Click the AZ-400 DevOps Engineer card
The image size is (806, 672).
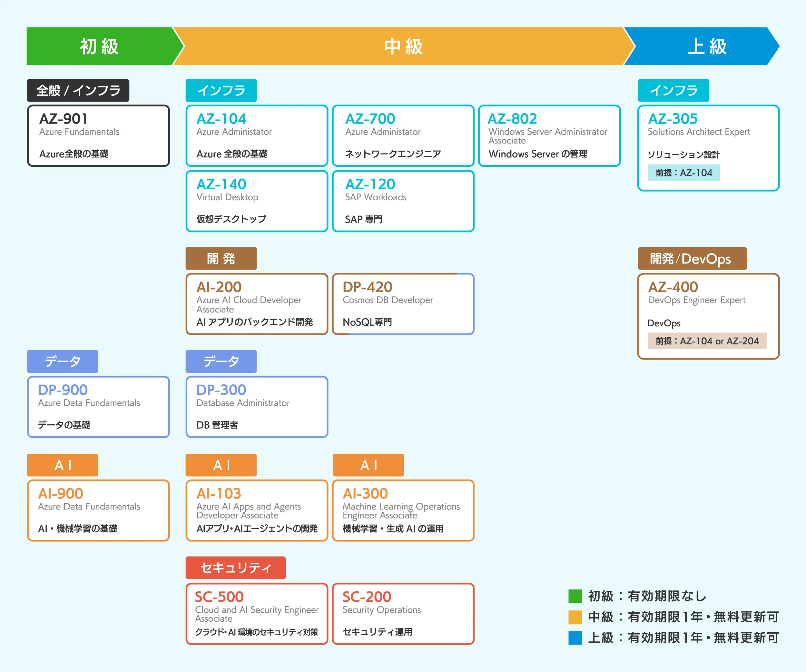pyautogui.click(x=709, y=316)
